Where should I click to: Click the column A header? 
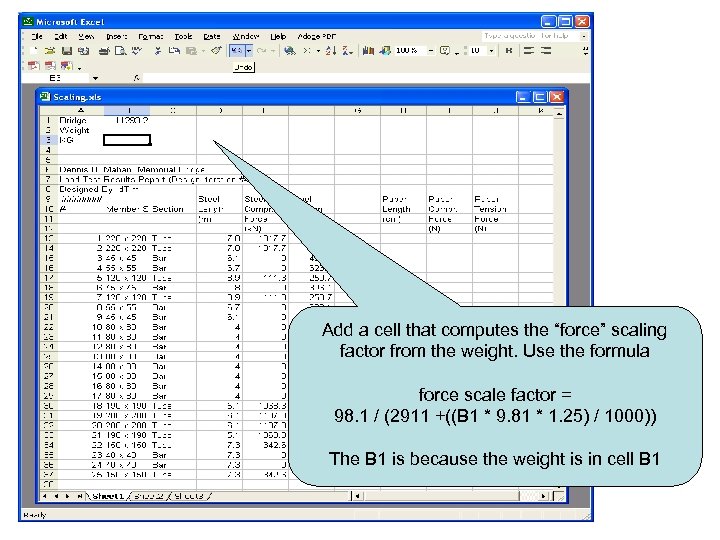[x=81, y=110]
